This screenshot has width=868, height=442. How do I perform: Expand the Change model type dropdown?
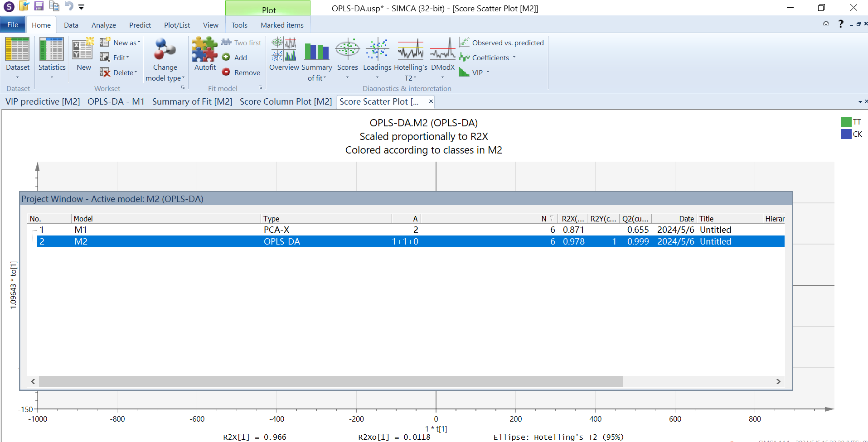coord(165,78)
